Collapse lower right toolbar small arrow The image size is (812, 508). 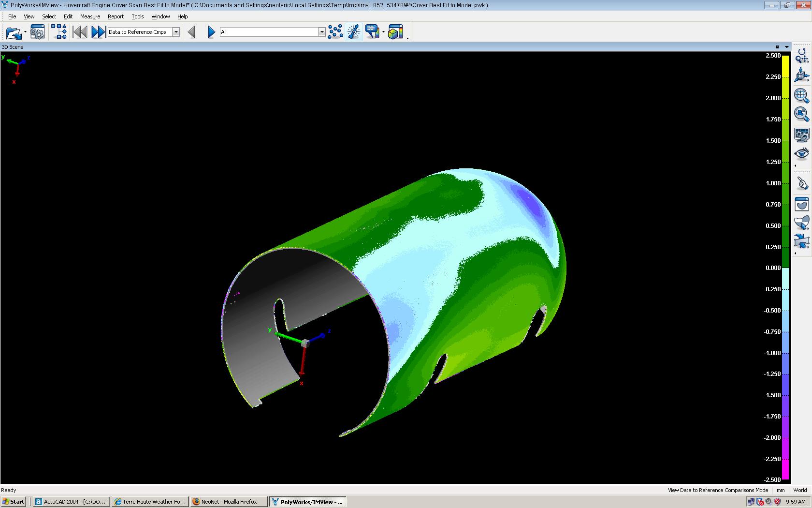point(796,253)
